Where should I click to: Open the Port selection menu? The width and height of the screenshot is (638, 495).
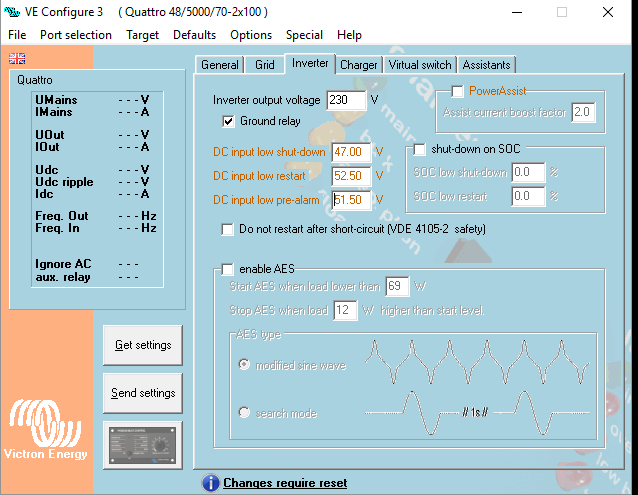tap(76, 35)
